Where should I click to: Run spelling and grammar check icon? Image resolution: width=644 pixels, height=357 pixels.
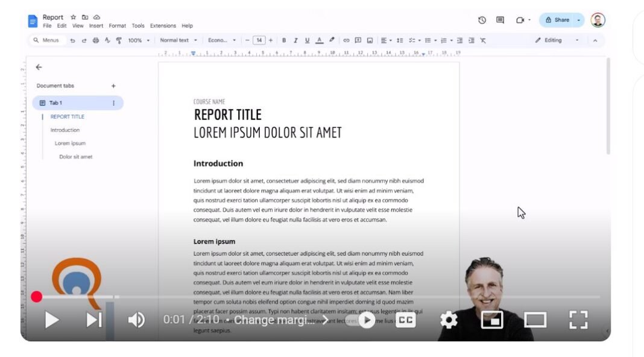tap(106, 40)
